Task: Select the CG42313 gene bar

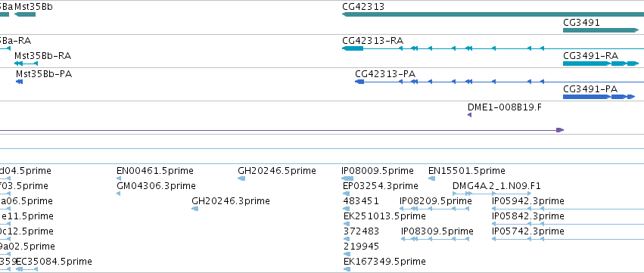Action: (x=493, y=14)
